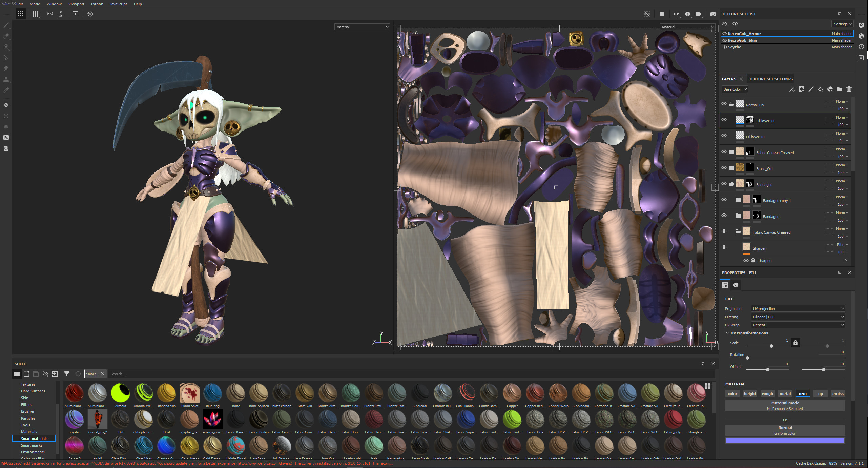
Task: Add an effect with the magic wand icon
Action: [792, 89]
